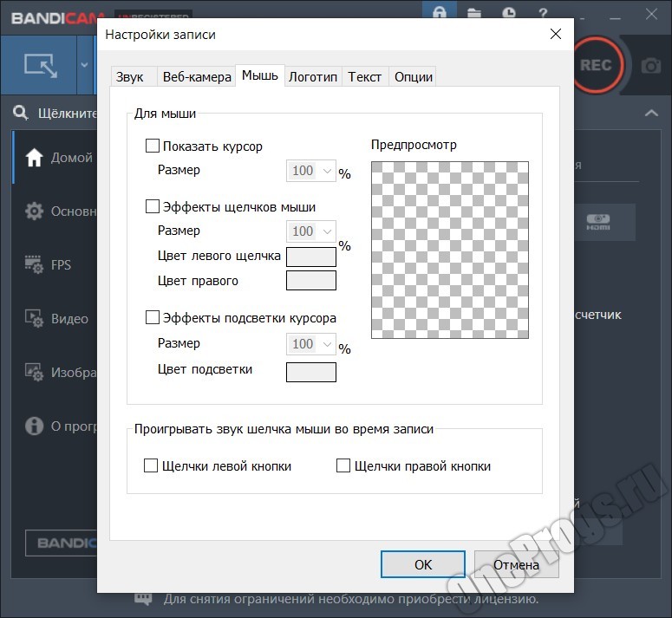Switch to the Веб-камера tab
Image resolution: width=672 pixels, height=618 pixels.
tap(197, 76)
